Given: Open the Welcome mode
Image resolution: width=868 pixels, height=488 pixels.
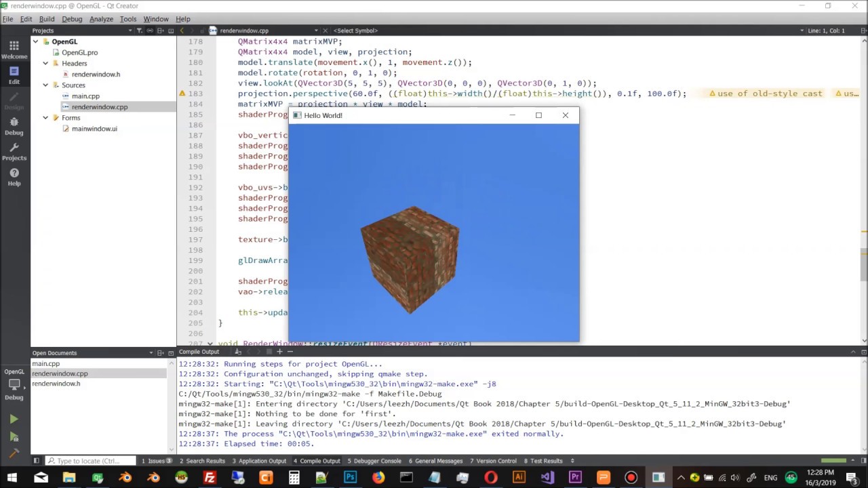Looking at the screenshot, I should [x=14, y=49].
